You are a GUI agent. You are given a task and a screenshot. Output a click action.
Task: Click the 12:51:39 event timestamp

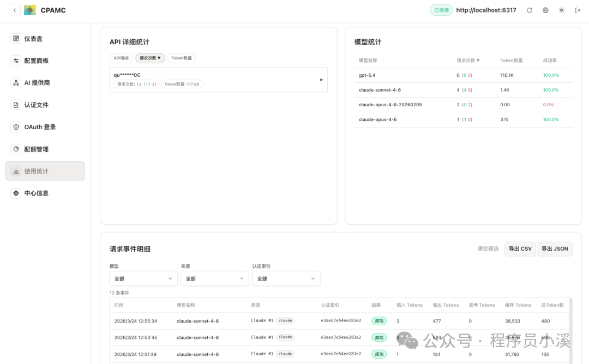135,354
